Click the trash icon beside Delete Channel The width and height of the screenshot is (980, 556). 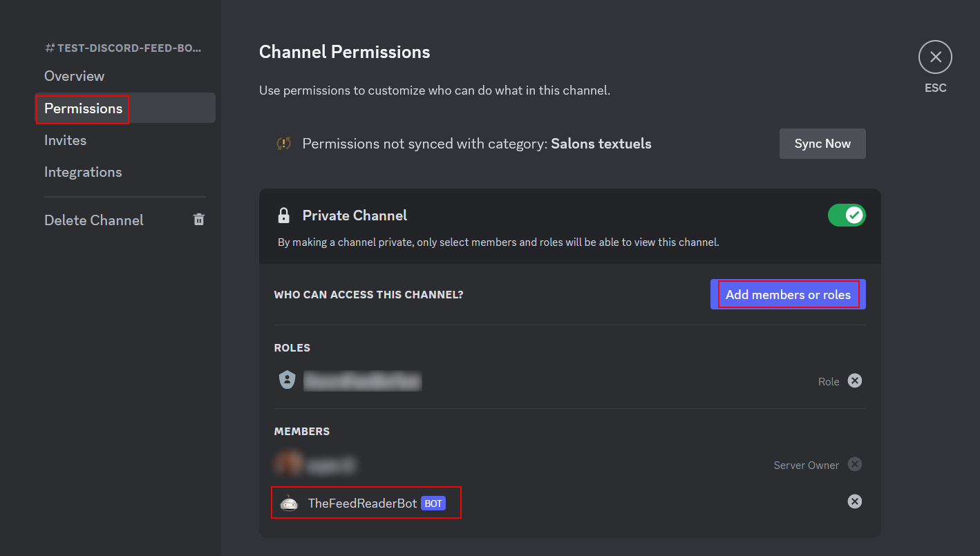tap(199, 220)
